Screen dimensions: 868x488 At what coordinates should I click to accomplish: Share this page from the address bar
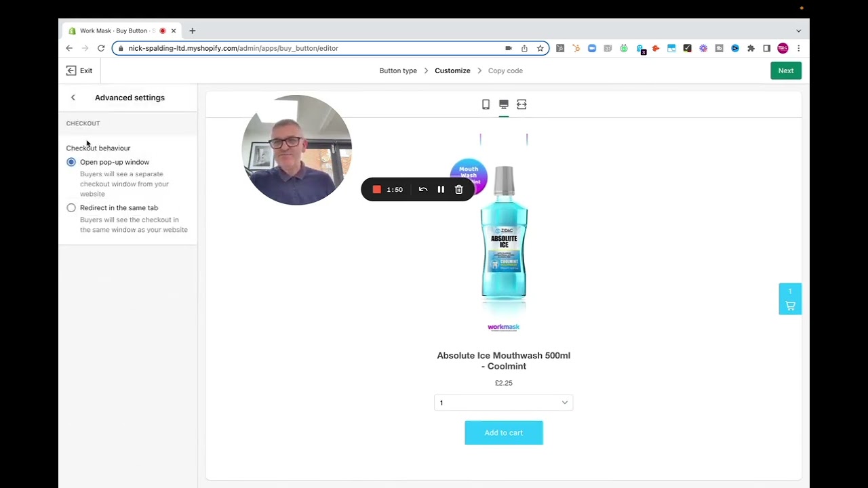pyautogui.click(x=524, y=48)
